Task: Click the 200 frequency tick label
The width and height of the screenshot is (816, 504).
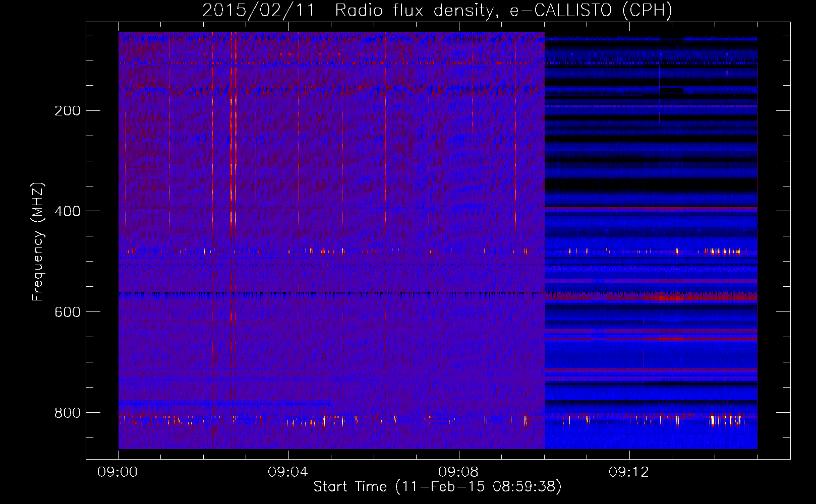Action: pos(67,111)
